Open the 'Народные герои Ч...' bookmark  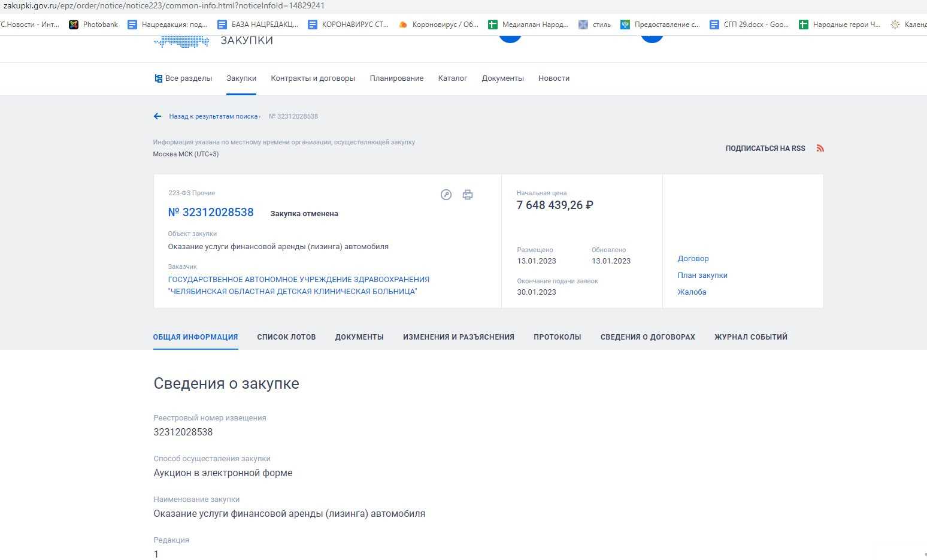[x=840, y=25]
